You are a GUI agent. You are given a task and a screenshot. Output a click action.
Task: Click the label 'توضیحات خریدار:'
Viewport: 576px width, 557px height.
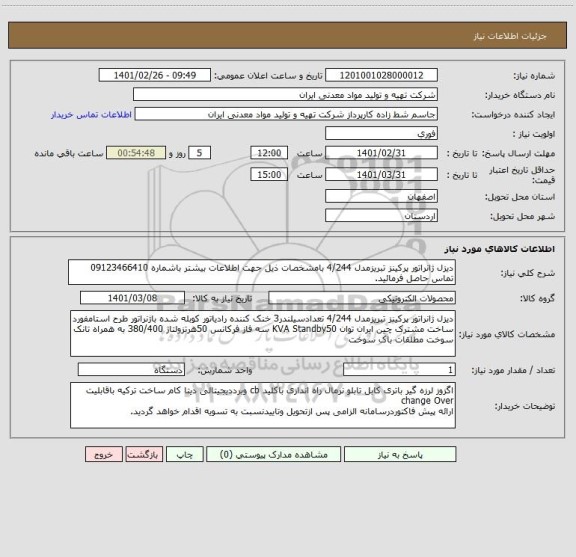[x=525, y=406]
